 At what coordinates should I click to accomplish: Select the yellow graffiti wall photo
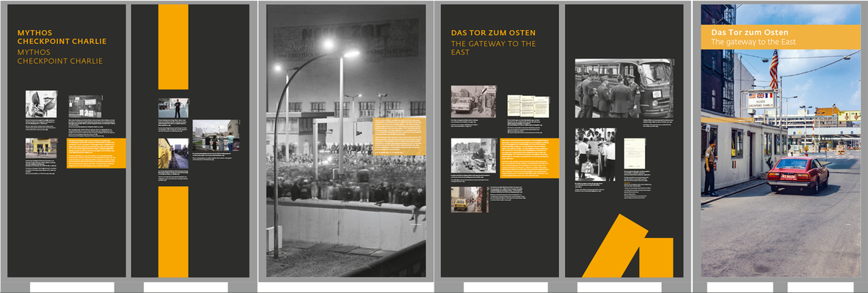(x=173, y=153)
